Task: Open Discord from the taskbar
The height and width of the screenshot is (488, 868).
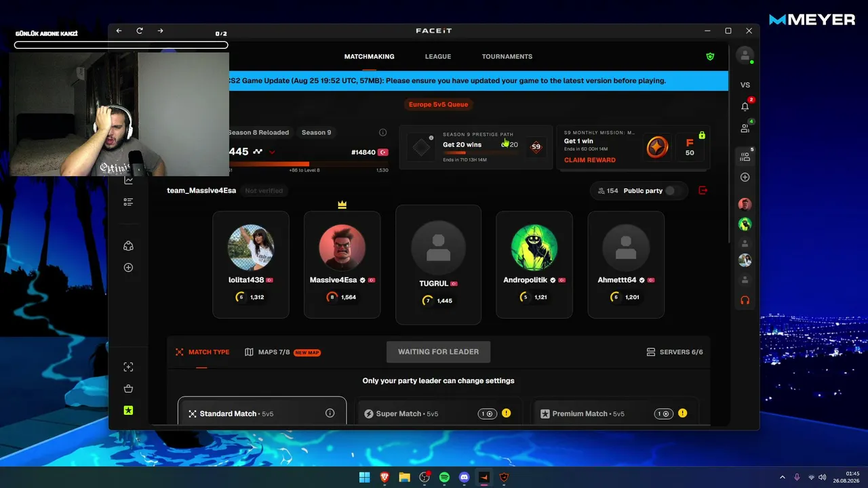Action: (464, 477)
